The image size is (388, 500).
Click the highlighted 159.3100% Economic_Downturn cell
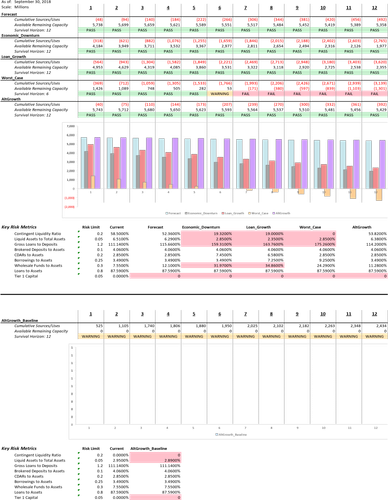(x=207, y=244)
